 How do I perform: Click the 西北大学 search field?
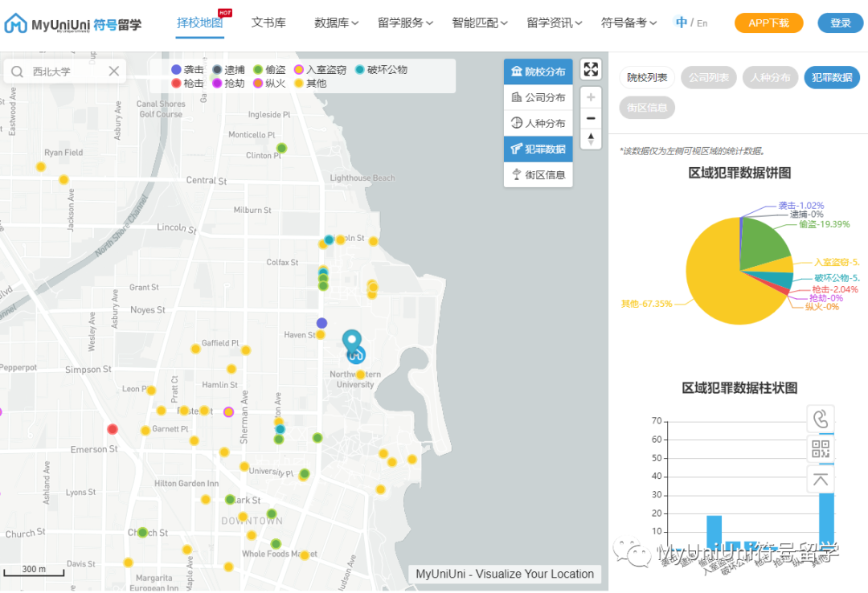point(65,72)
